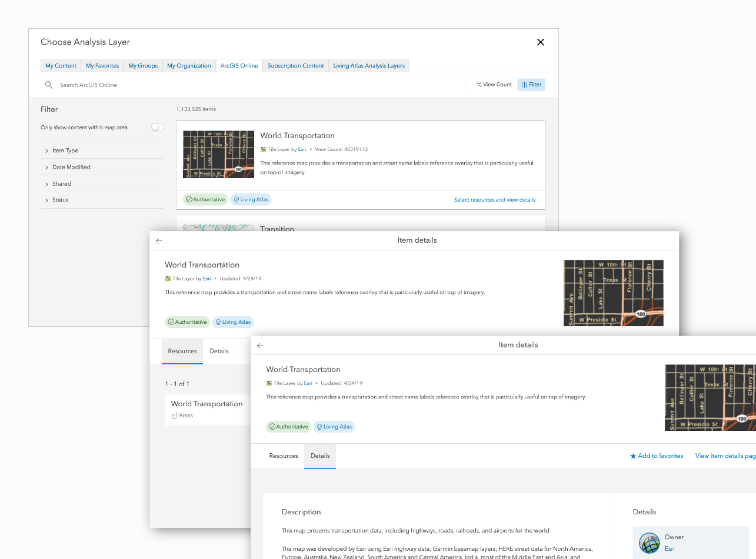Click the back arrow in front Item details panel

[260, 345]
